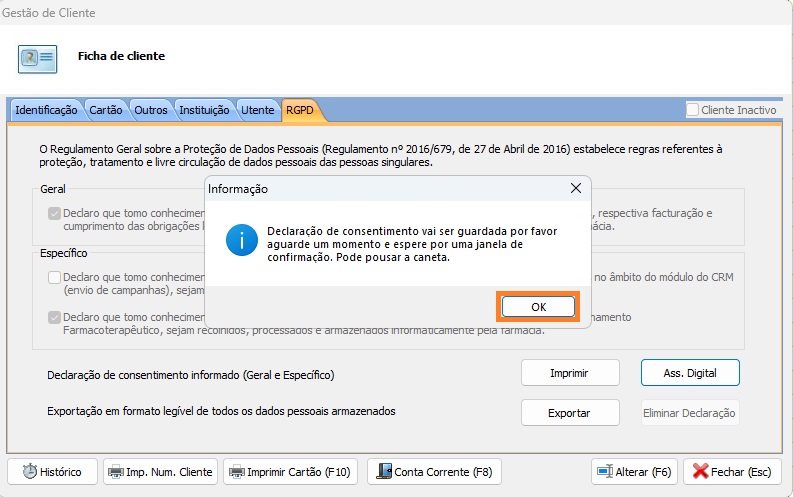Toggle the Cliente Inactivo checkbox
This screenshot has height=497, width=793.
point(693,110)
